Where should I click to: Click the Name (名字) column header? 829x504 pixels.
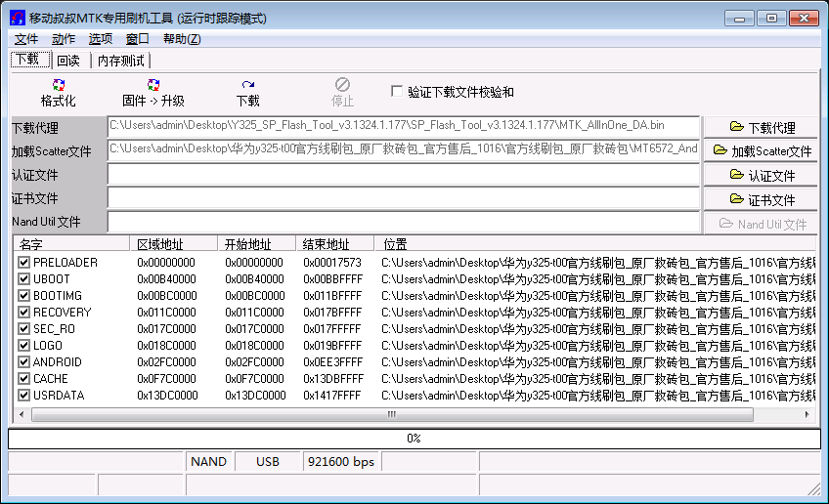71,244
